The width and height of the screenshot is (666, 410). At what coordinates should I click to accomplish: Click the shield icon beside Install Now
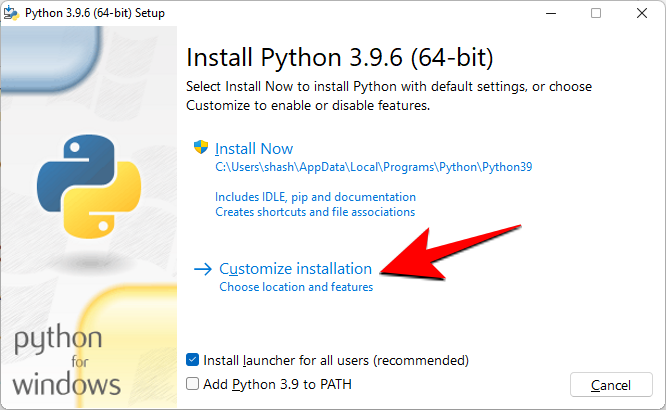(200, 148)
